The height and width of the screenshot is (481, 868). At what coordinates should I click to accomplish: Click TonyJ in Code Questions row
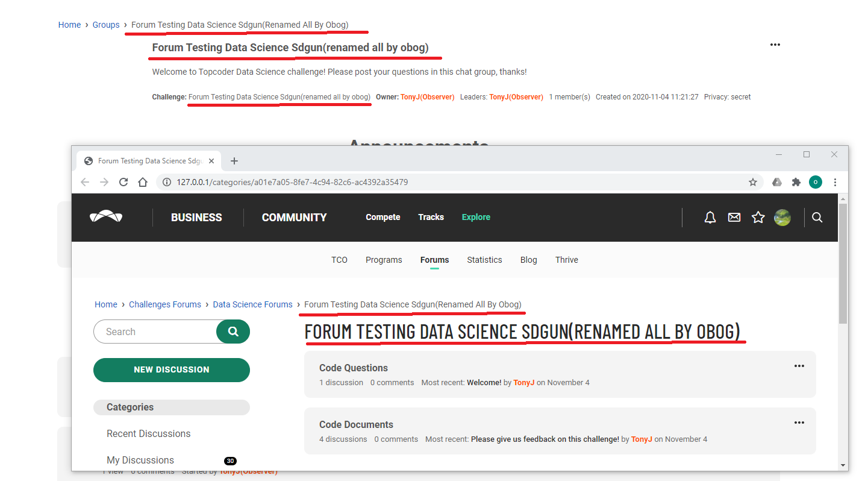click(x=524, y=383)
